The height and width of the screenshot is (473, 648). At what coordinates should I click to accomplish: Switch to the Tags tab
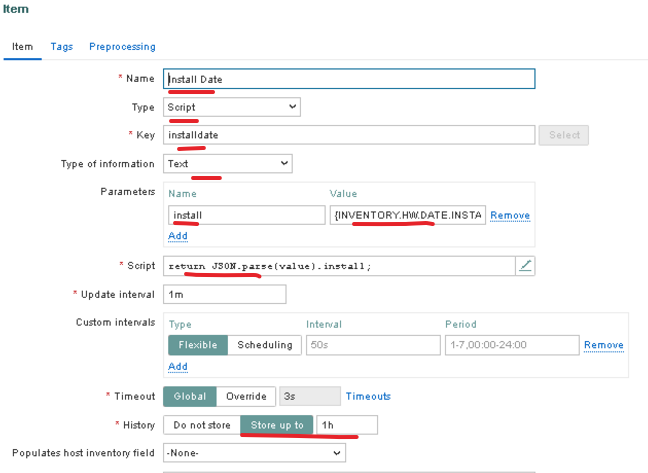[x=61, y=46]
